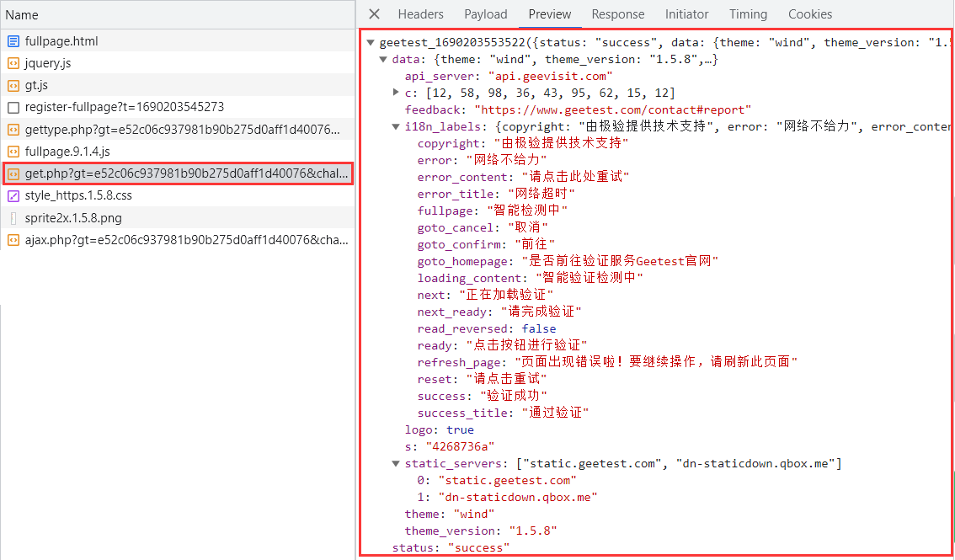Image resolution: width=955 pixels, height=560 pixels.
Task: Show the Timing tab
Action: (748, 14)
